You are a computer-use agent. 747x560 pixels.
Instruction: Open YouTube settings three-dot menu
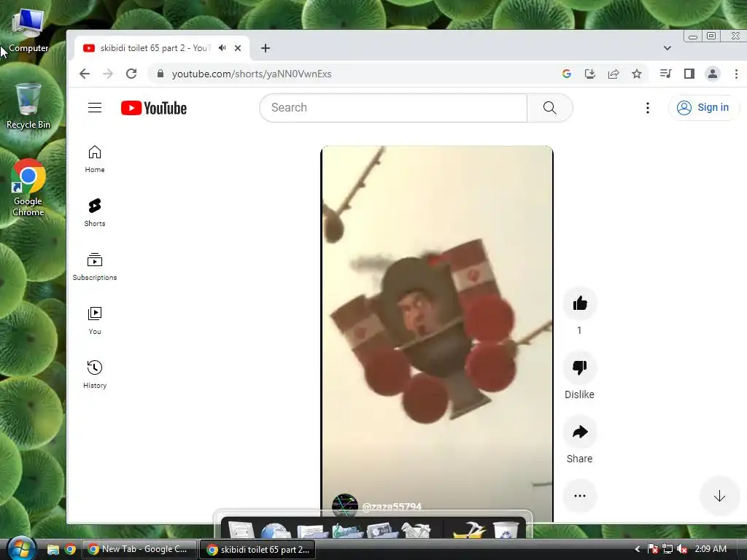click(647, 108)
